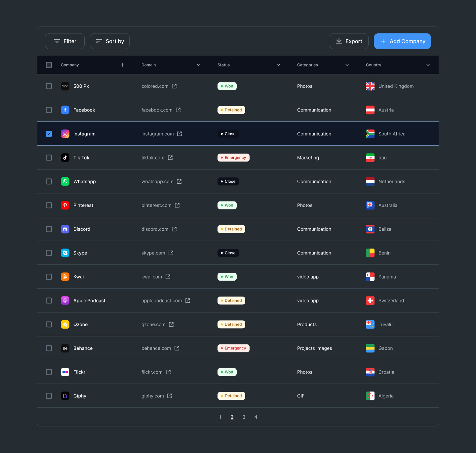Select the Discord row checkbox

(49, 229)
